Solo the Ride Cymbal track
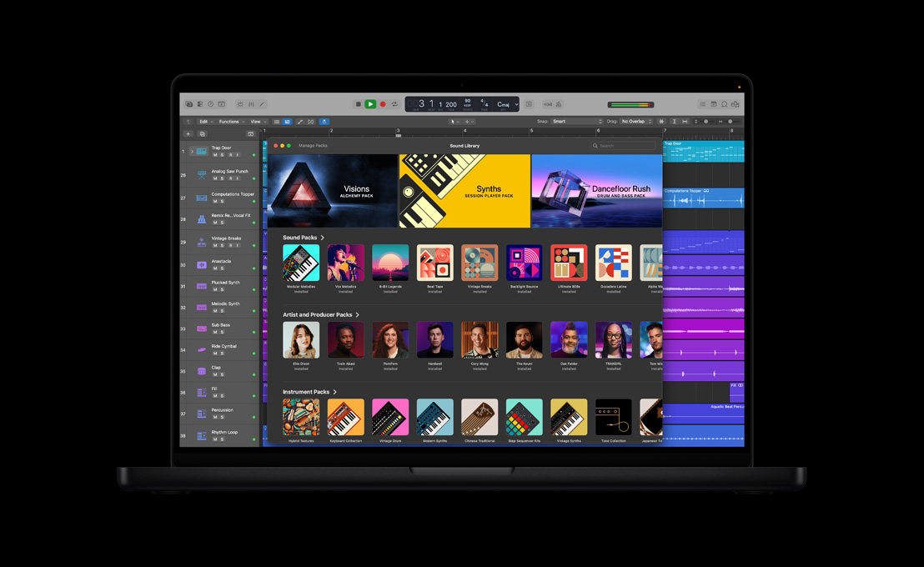Image resolution: width=924 pixels, height=567 pixels. [x=222, y=354]
